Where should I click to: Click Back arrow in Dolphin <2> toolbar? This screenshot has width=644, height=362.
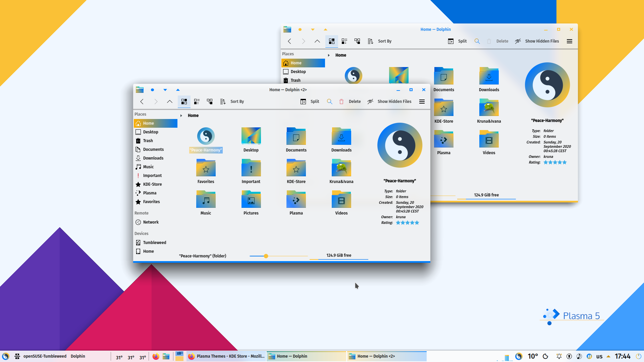pos(142,102)
